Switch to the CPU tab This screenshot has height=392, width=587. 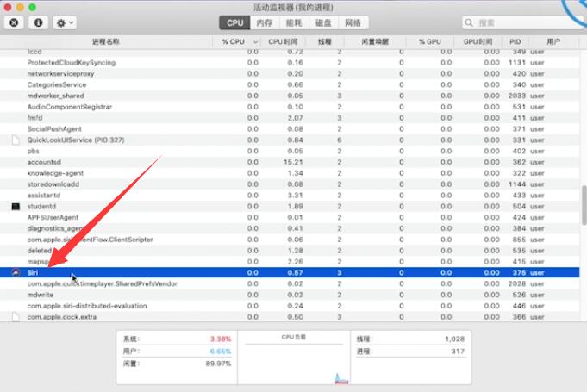234,22
